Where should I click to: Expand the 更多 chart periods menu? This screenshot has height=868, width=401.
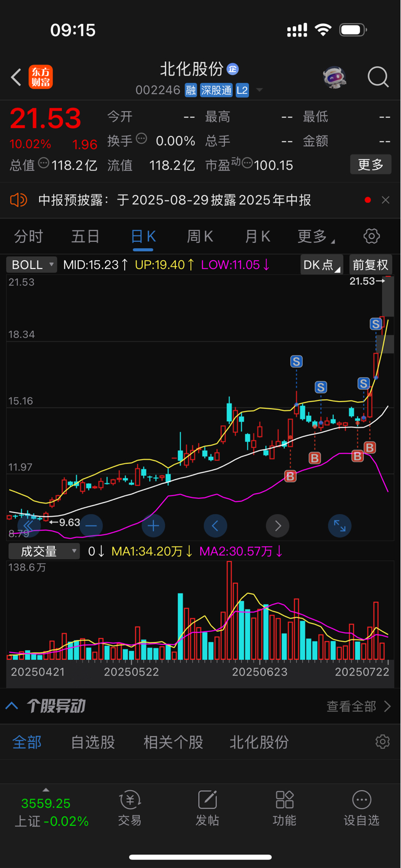[x=316, y=237]
